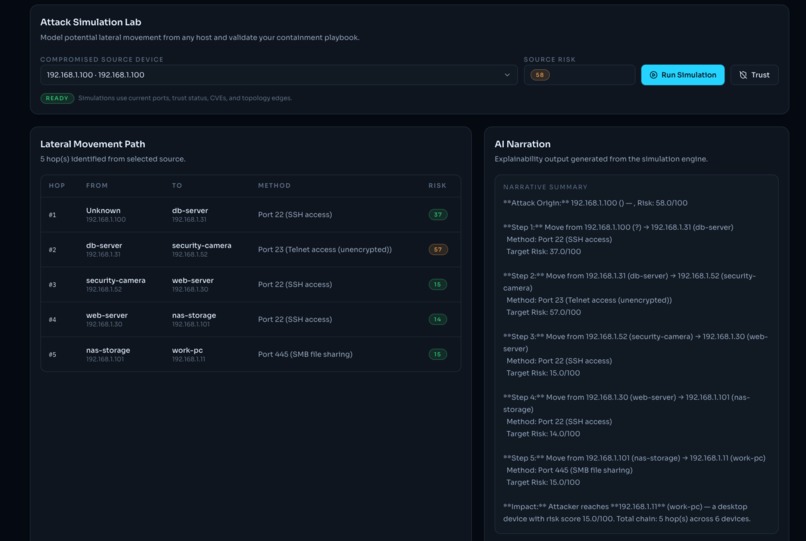The height and width of the screenshot is (541, 806).
Task: Click web-server source in hop #4
Action: coord(107,316)
